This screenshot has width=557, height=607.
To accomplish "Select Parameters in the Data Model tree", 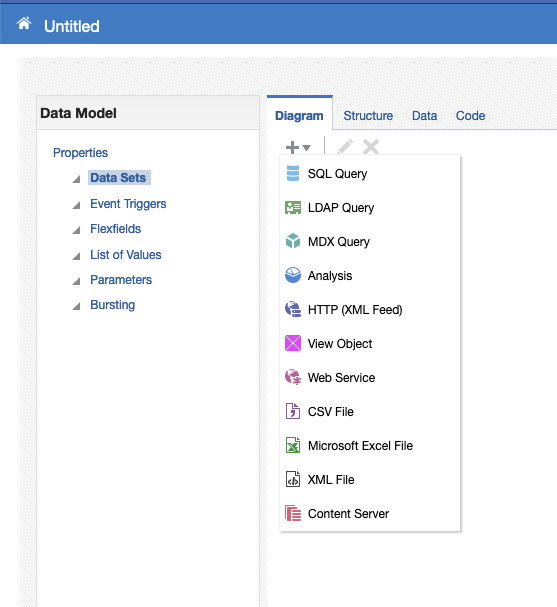I will point(121,279).
